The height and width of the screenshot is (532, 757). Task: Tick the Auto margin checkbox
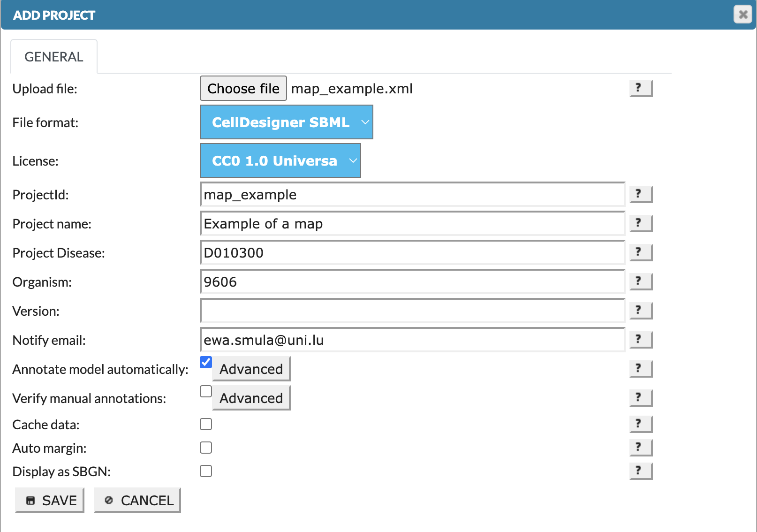pos(206,448)
